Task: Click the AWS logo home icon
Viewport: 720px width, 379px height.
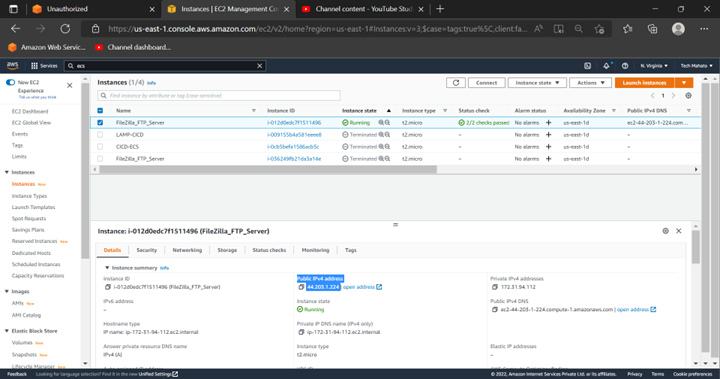Action: click(x=12, y=66)
